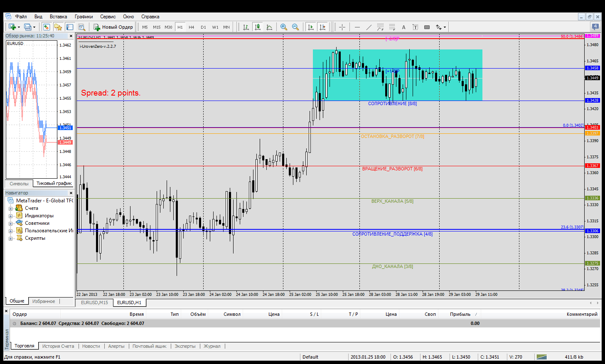Open the Новости terminal tab

point(91,346)
